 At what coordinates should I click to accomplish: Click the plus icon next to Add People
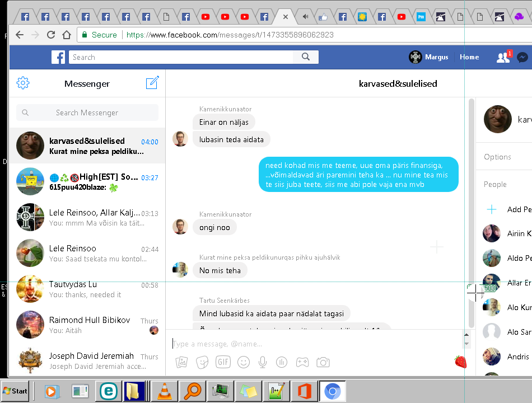(491, 209)
